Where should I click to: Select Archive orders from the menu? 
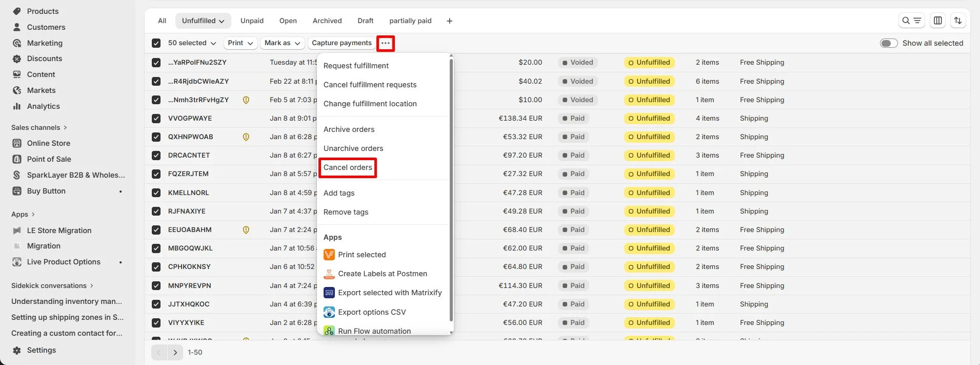[349, 129]
